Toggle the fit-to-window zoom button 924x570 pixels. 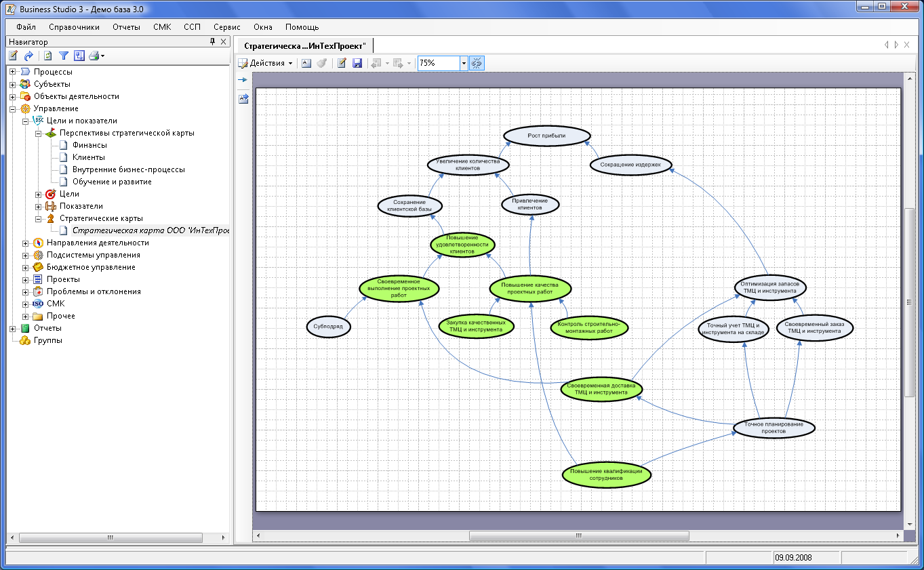477,63
